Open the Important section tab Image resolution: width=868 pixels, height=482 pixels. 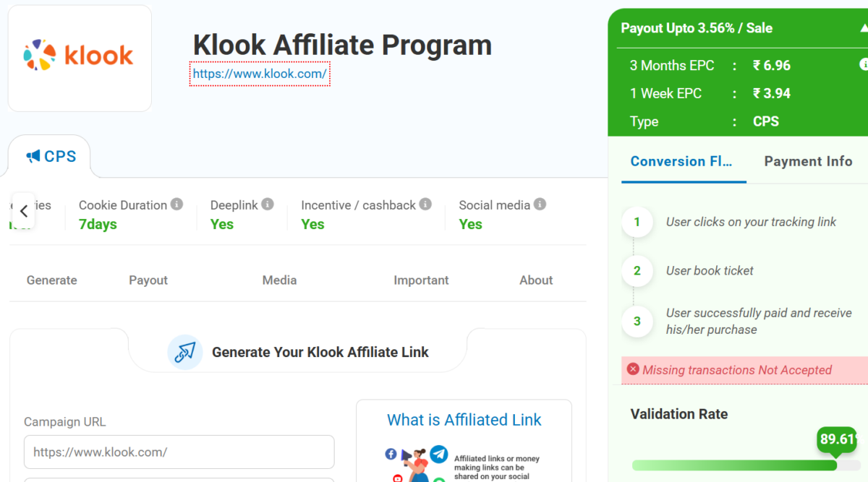(x=421, y=280)
